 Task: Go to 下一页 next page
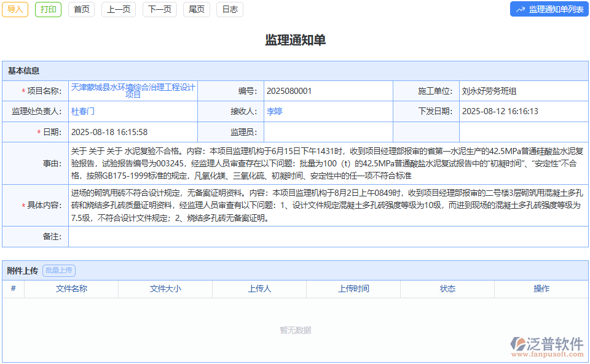159,9
